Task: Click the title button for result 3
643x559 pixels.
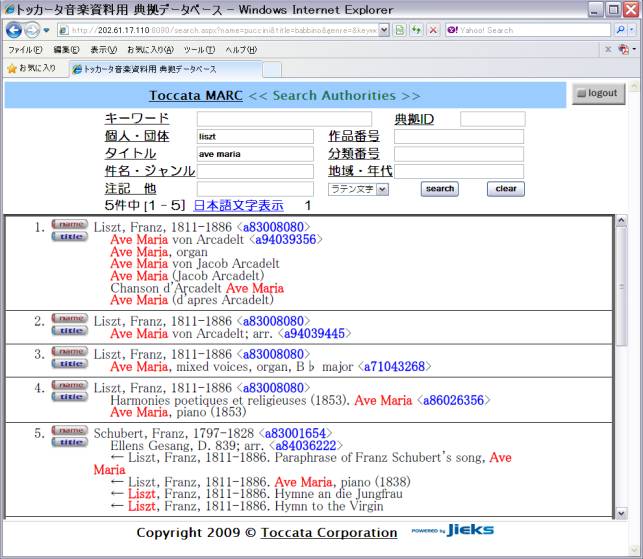Action: [x=70, y=364]
